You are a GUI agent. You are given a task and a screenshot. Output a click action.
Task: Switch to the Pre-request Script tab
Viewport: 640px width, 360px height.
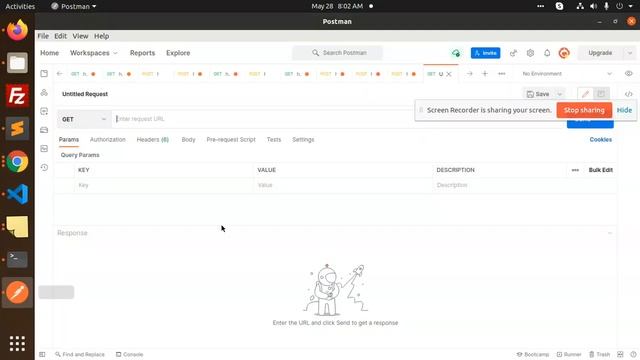click(231, 140)
